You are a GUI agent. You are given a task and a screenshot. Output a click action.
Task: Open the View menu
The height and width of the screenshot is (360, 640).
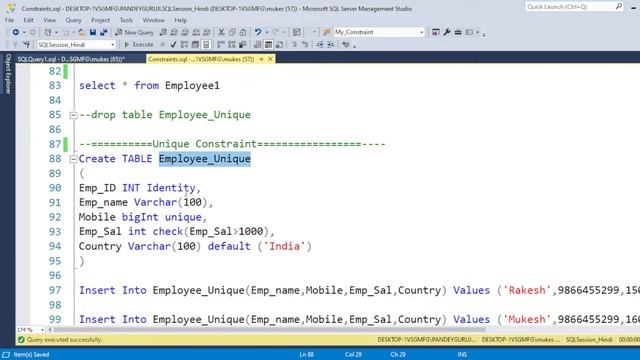49,20
